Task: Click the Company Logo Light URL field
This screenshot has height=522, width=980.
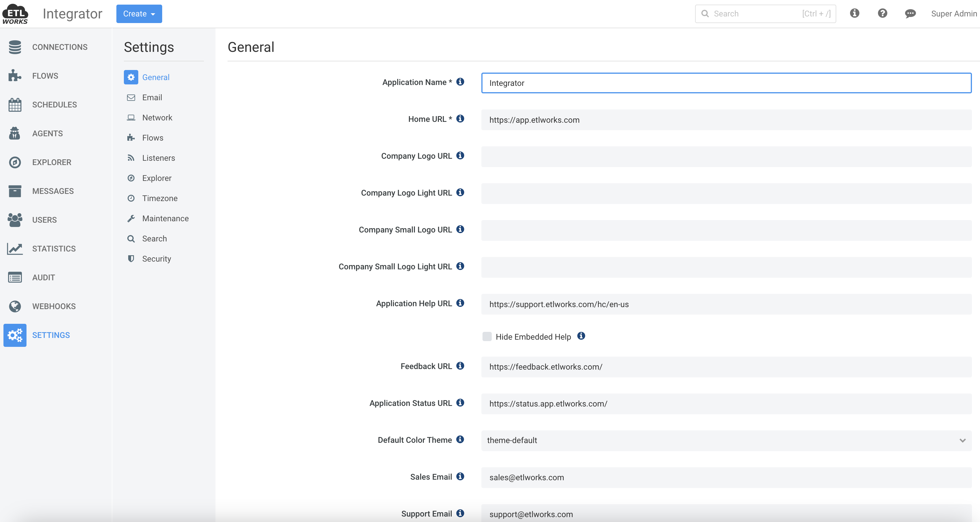Action: click(x=726, y=194)
